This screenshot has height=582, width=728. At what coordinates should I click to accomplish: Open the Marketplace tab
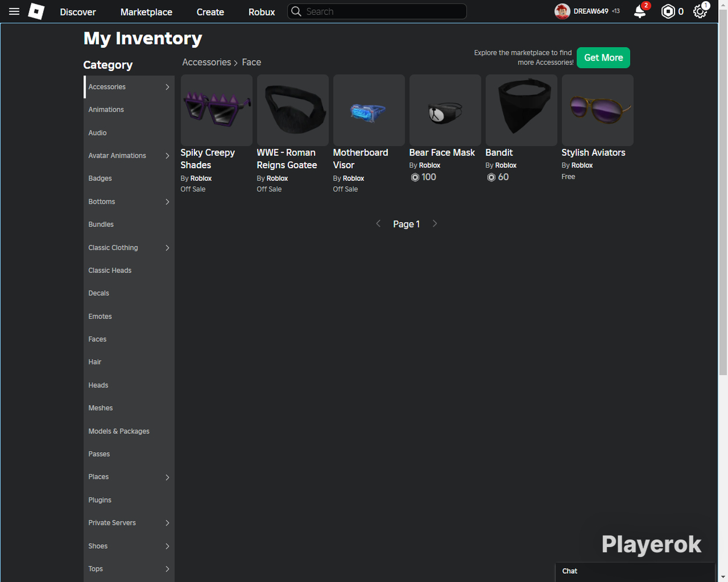tap(146, 12)
